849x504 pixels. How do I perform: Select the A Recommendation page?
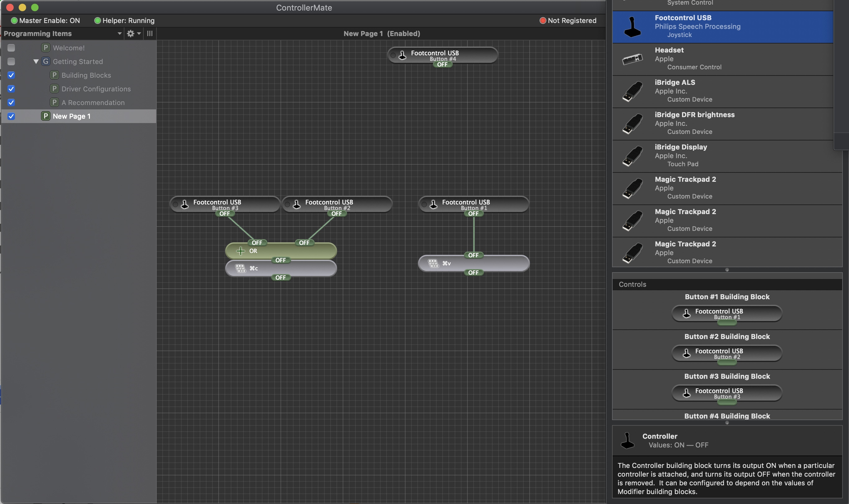click(x=93, y=103)
